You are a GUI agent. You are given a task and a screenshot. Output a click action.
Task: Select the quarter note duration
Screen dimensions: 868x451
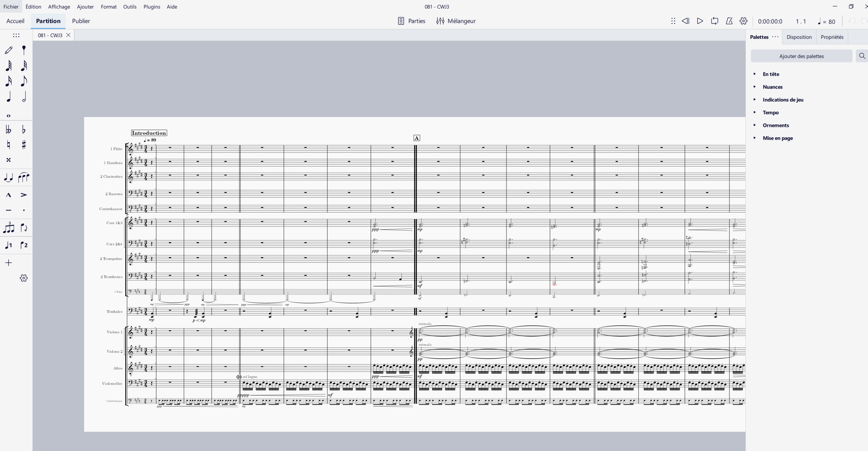pos(9,97)
